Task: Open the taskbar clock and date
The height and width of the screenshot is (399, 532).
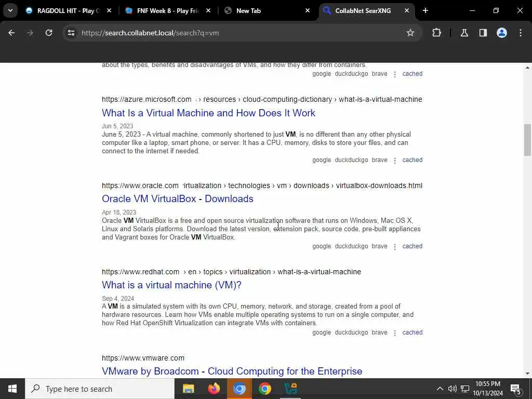Action: [488, 389]
